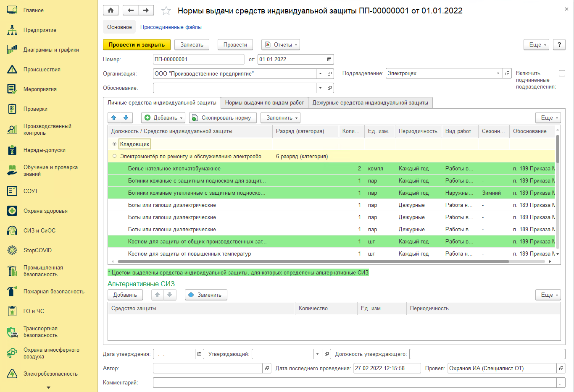Image resolution: width=574 pixels, height=392 pixels.
Task: Open Пожарная безопасность section icon
Action: pos(12,292)
